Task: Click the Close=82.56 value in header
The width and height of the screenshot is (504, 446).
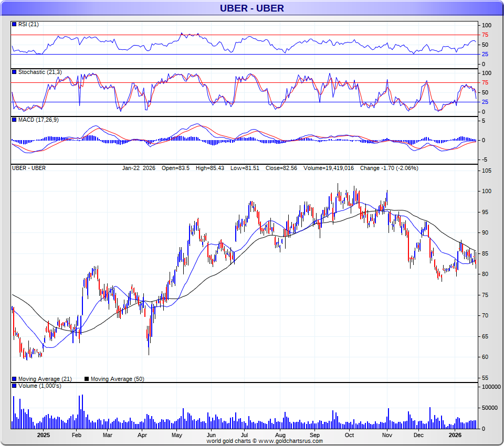Action: point(282,168)
